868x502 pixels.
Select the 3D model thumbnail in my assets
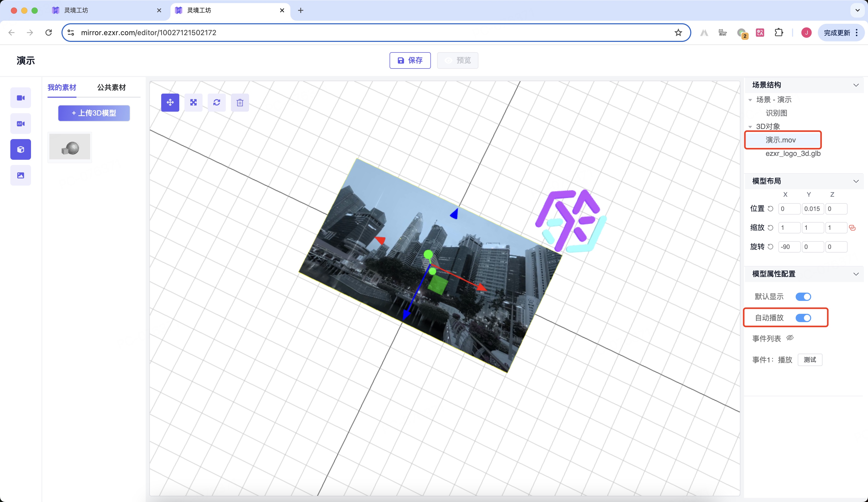(x=69, y=147)
